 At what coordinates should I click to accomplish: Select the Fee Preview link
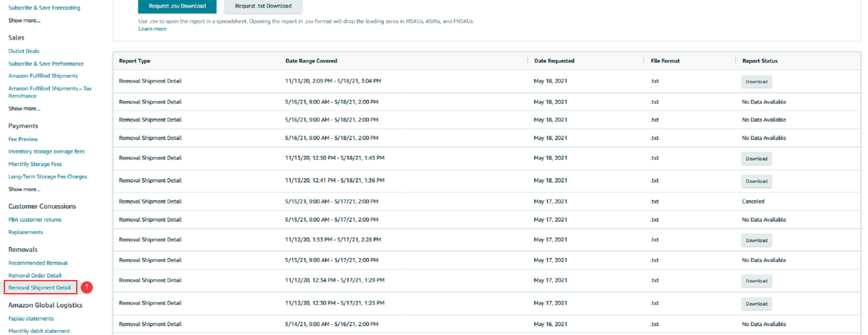[23, 140]
